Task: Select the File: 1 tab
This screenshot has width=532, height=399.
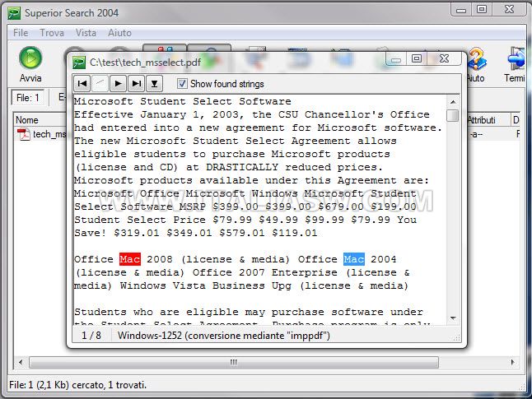Action: point(28,98)
